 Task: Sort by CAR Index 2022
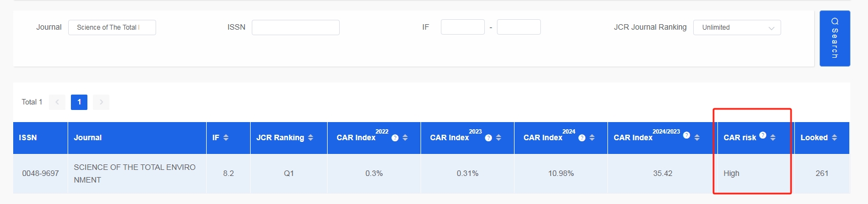(x=405, y=137)
